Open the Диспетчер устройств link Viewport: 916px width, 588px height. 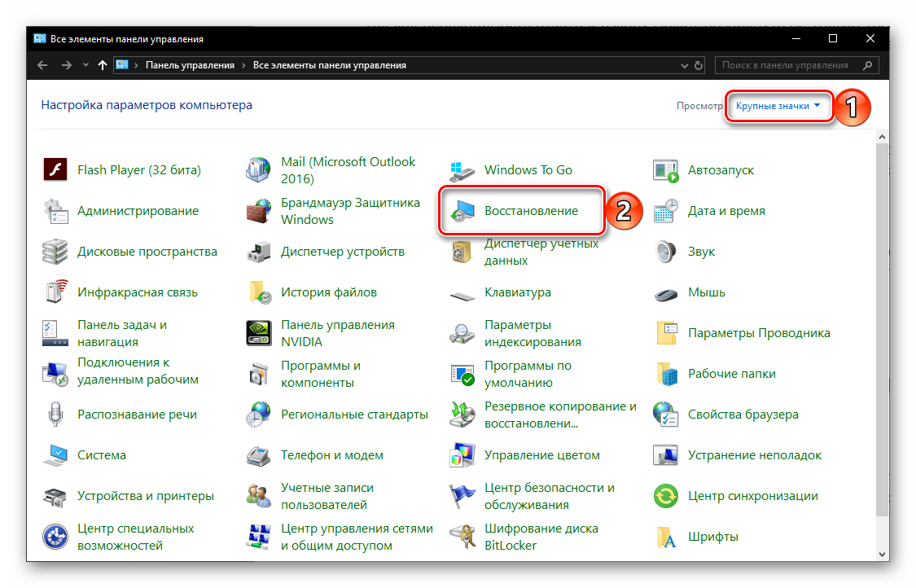pos(342,252)
